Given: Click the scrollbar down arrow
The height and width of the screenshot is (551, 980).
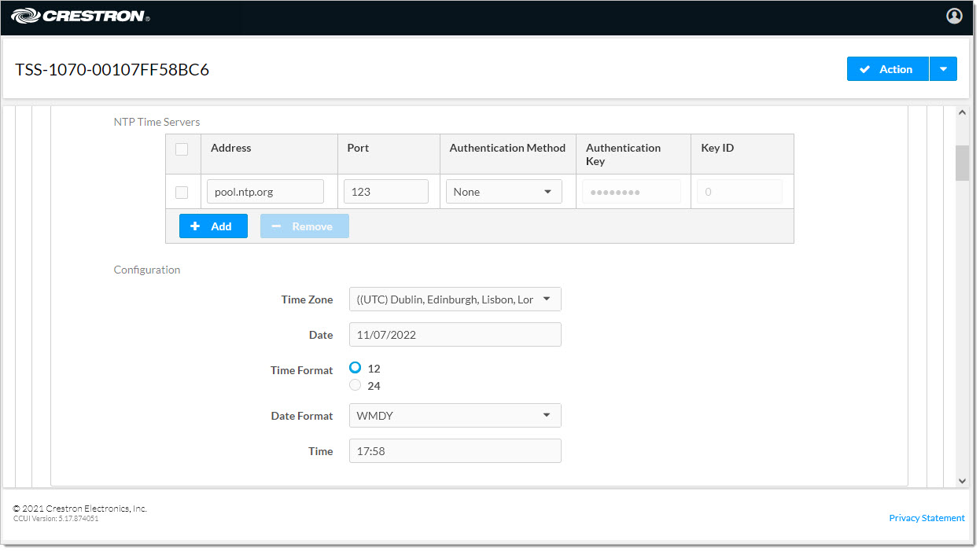Looking at the screenshot, I should 962,480.
